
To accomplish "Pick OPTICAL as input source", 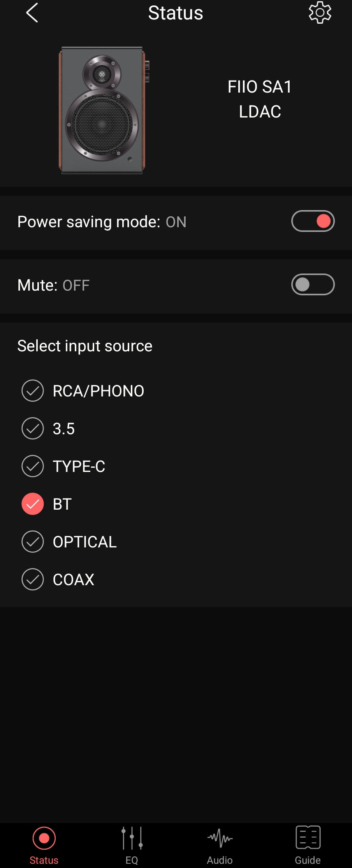I will point(33,542).
